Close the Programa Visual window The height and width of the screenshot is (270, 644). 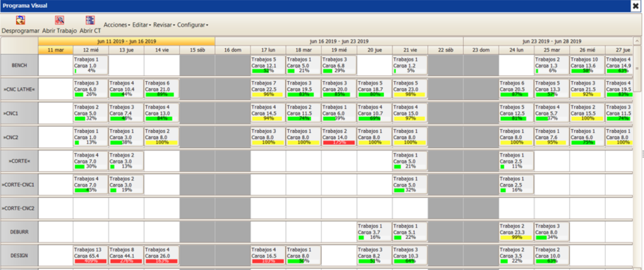point(635,6)
